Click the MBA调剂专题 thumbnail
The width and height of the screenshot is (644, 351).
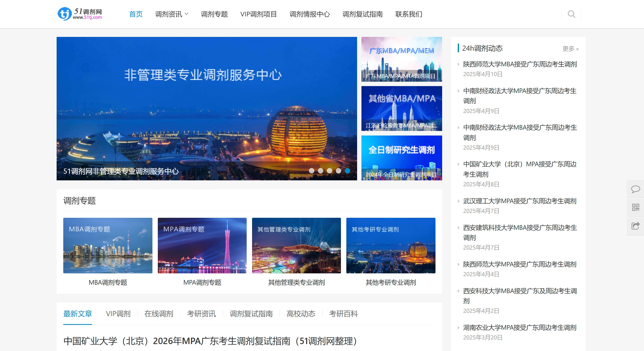[107, 245]
